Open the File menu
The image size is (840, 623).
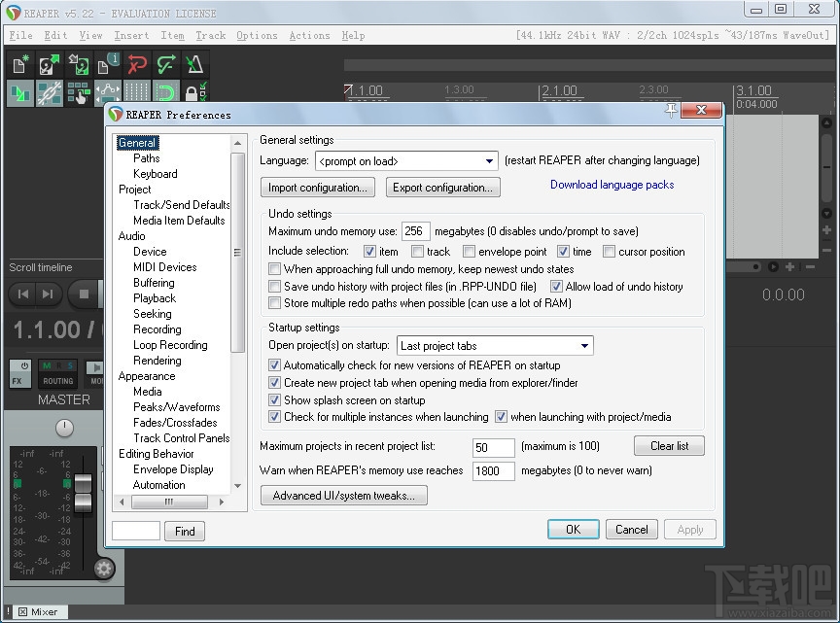point(20,35)
